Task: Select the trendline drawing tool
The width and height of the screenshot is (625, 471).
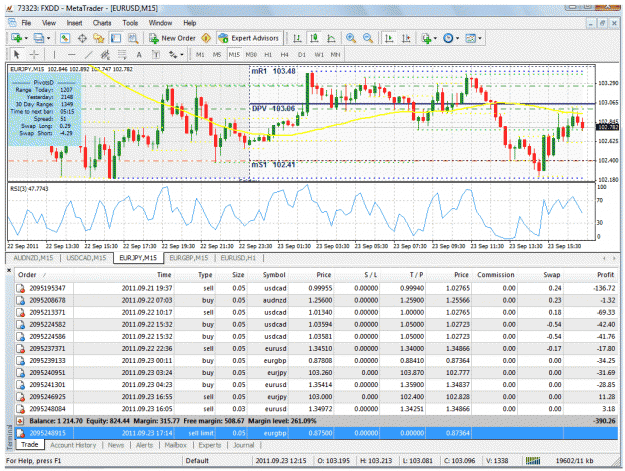Action: (88, 54)
